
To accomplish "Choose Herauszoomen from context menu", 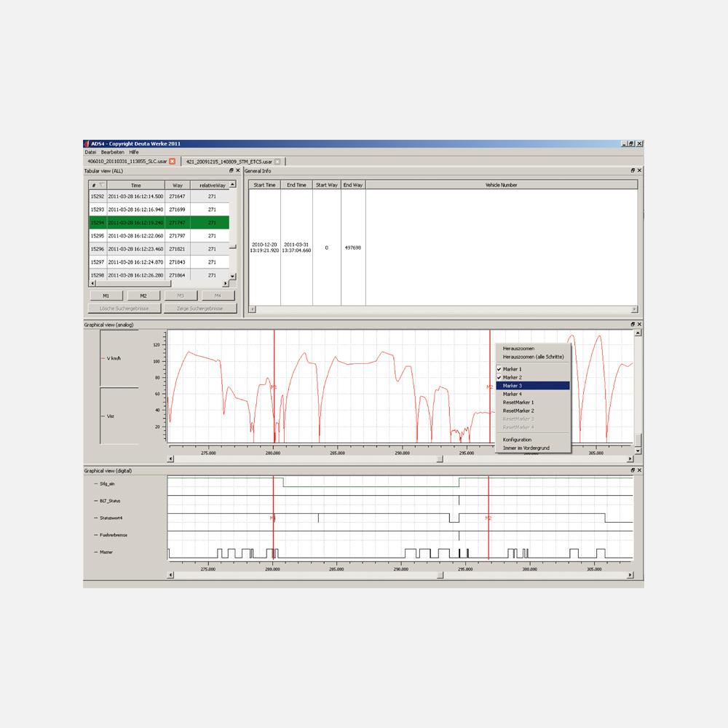I will [533, 348].
